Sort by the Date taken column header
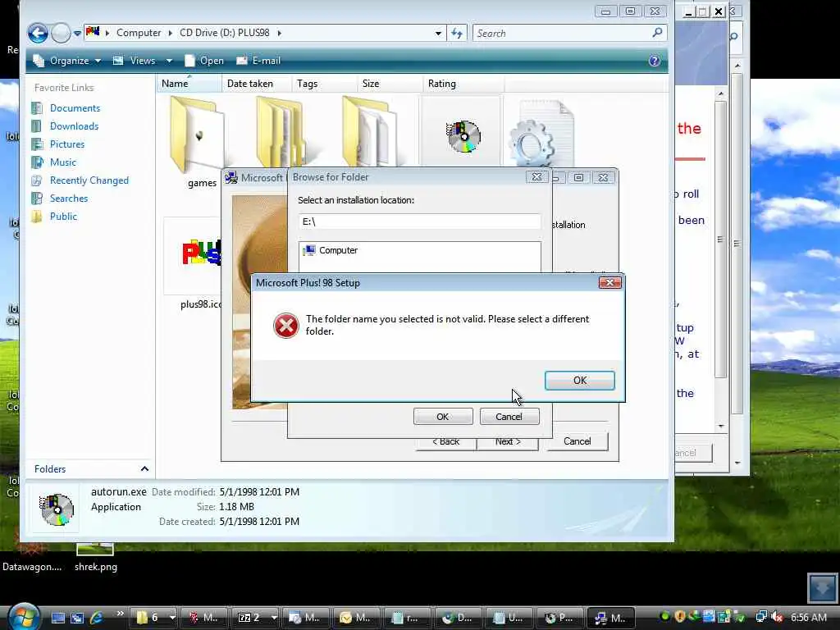The height and width of the screenshot is (630, 840). point(256,84)
